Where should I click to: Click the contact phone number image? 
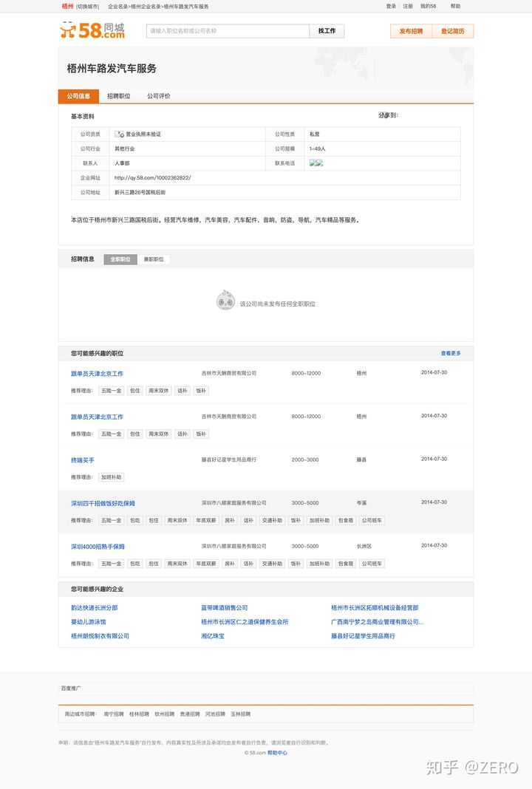click(316, 163)
